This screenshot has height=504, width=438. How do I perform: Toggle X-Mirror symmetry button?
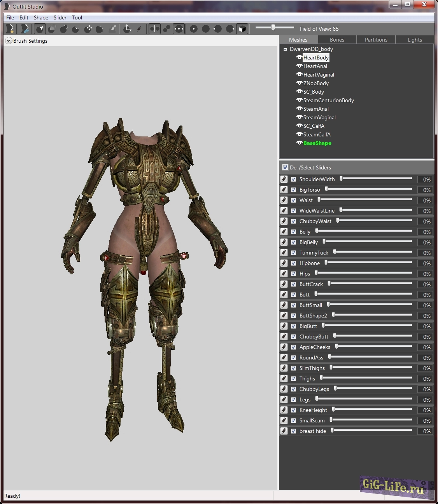pyautogui.click(x=154, y=29)
